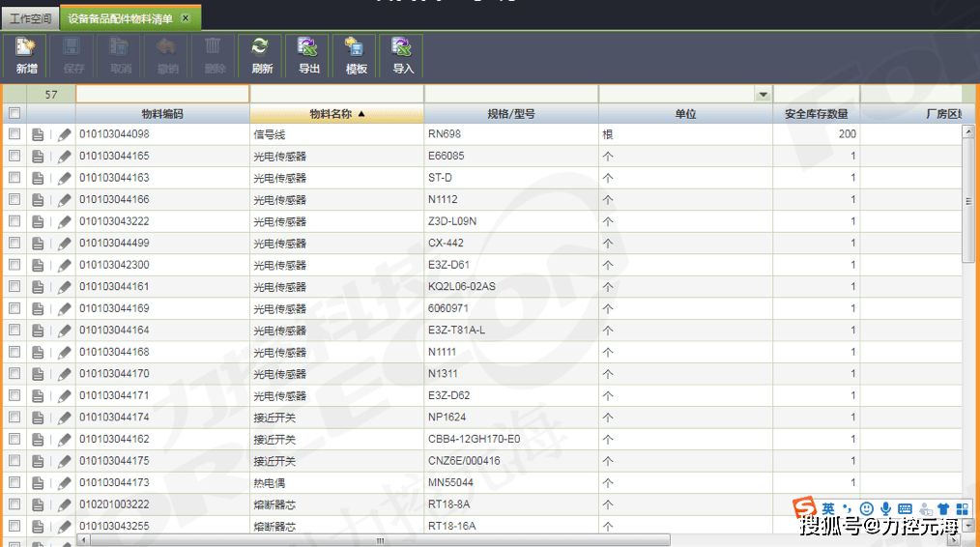The image size is (980, 547).
Task: Select cell with model RT18-16A
Action: 511,527
